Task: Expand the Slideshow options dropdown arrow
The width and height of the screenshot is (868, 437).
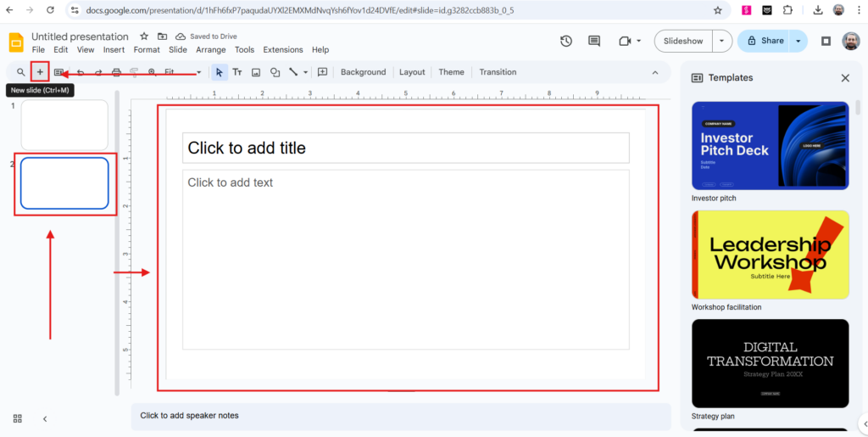Action: point(721,41)
